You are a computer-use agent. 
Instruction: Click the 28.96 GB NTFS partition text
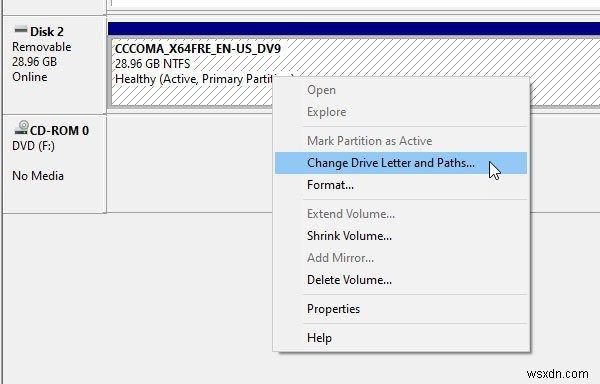coord(152,63)
